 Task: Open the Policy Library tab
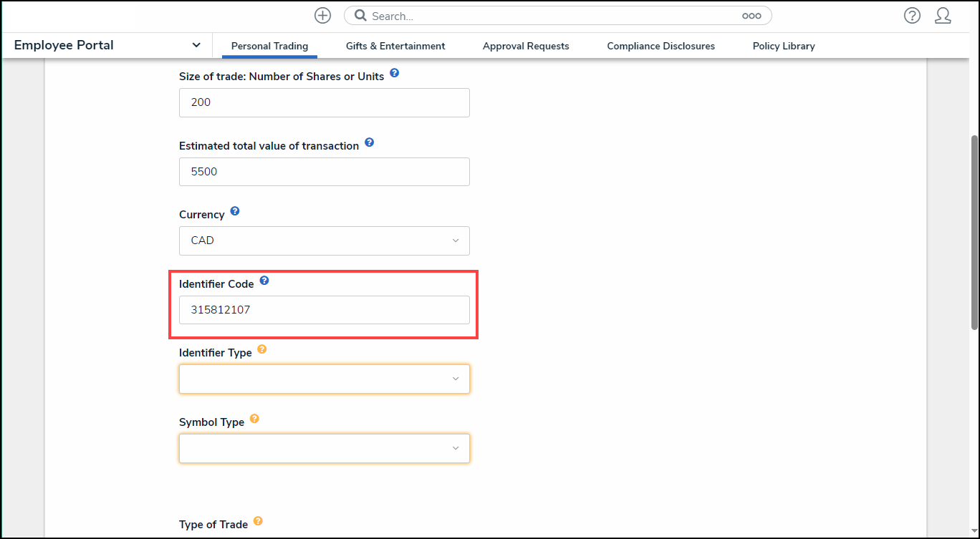pyautogui.click(x=783, y=46)
